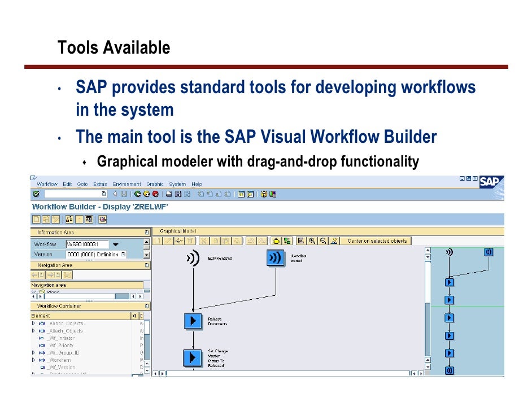Image resolution: width=532 pixels, height=411 pixels.
Task: Click the Navigation area horizontal scrollbar thumb
Action: pos(122,296)
